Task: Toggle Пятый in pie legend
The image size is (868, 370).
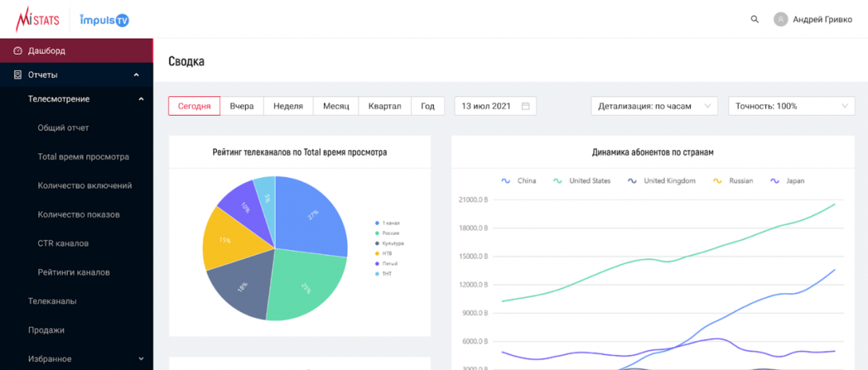Action: (386, 264)
